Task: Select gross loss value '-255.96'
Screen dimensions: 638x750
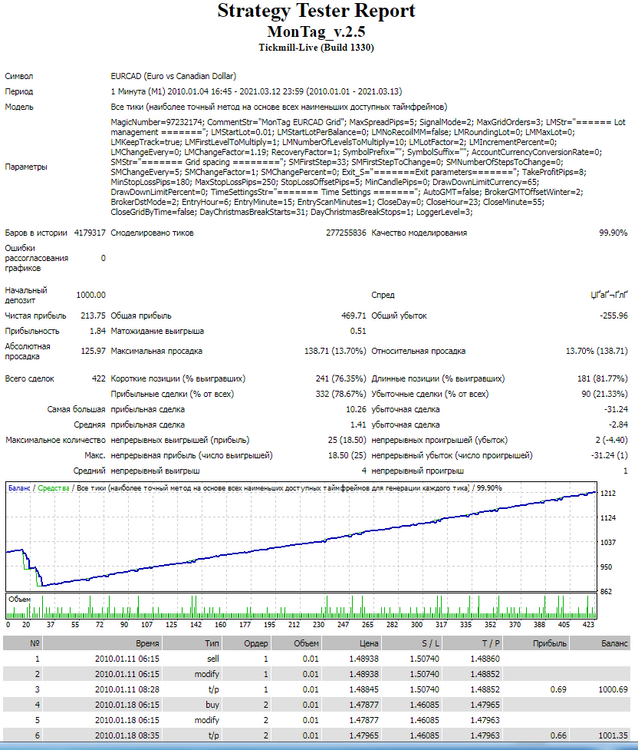Action: tap(613, 316)
